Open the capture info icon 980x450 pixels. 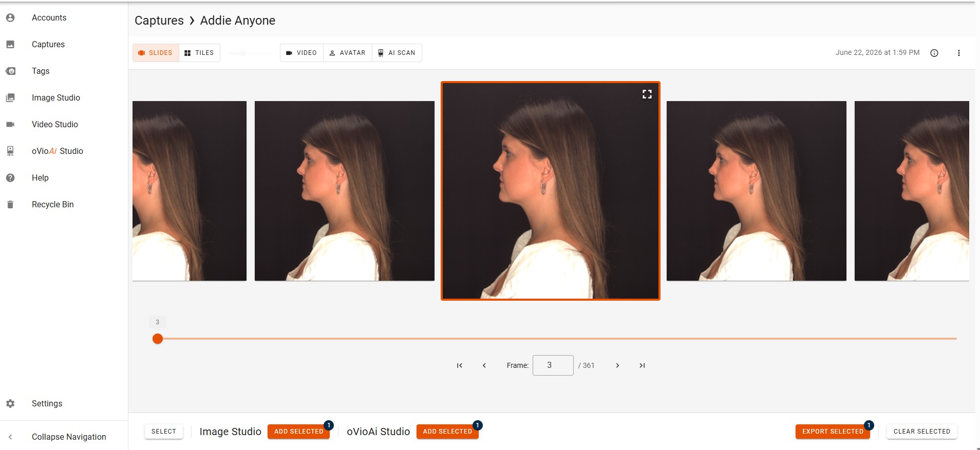tap(934, 53)
